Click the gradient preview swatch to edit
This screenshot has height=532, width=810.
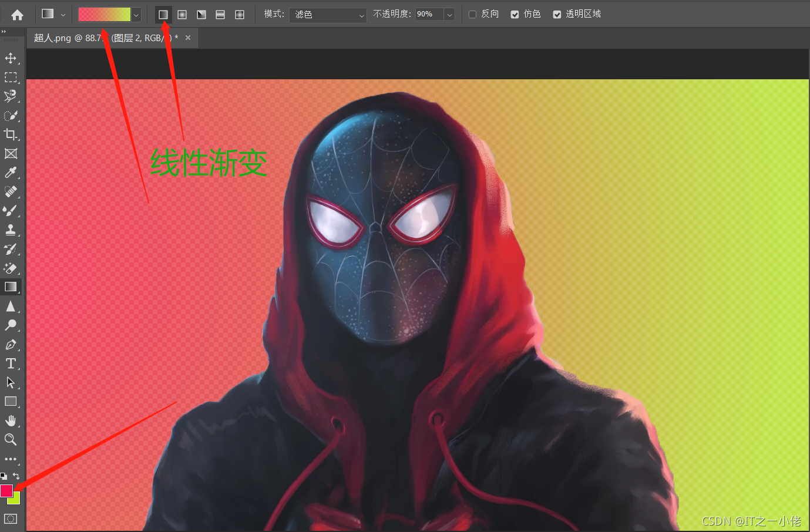pos(105,15)
